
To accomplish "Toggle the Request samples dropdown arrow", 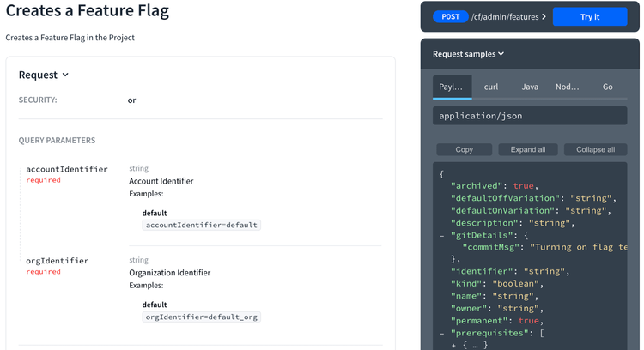I will (x=501, y=54).
